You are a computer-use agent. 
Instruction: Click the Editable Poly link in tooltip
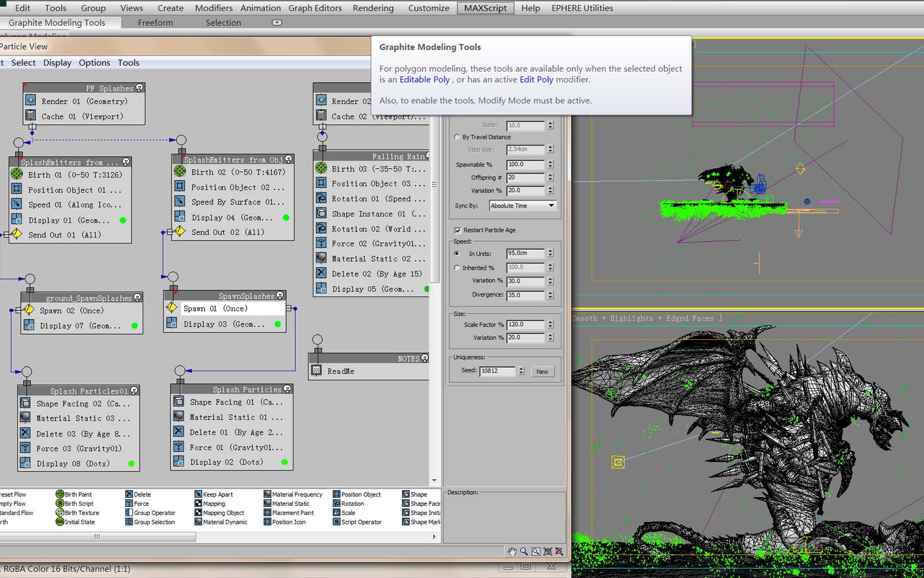pos(424,79)
